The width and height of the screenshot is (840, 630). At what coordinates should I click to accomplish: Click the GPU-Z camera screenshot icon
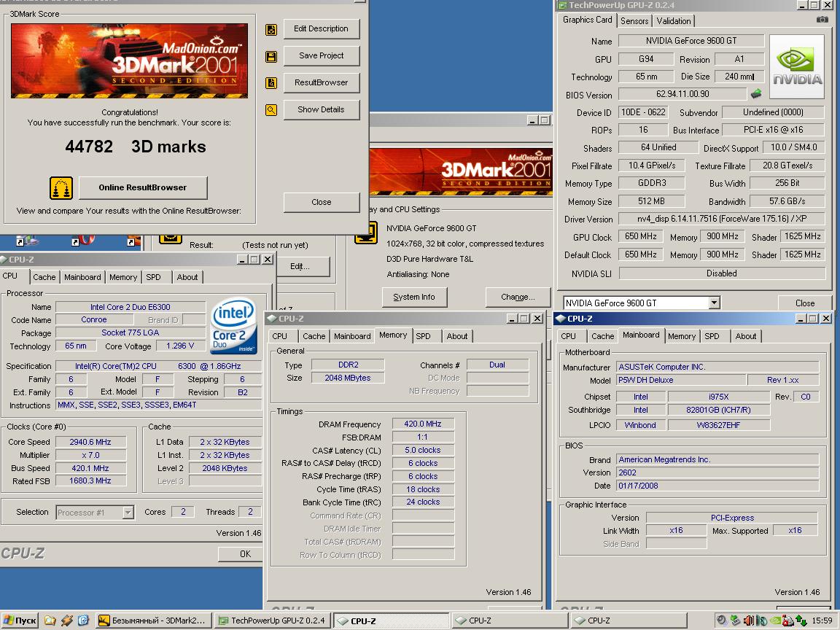822,19
